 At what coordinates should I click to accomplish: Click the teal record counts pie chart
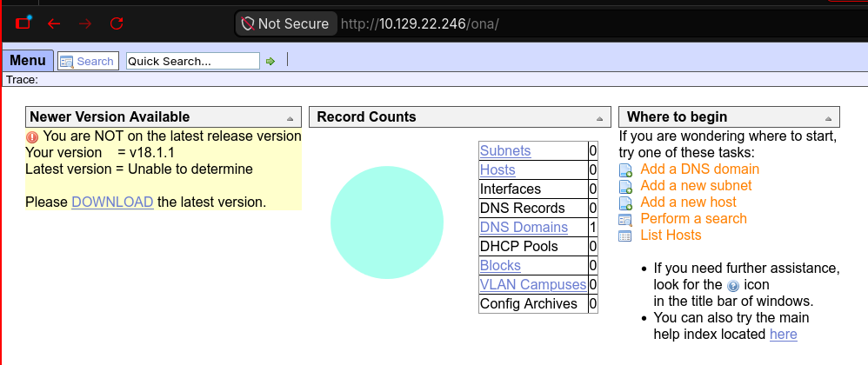(x=387, y=222)
